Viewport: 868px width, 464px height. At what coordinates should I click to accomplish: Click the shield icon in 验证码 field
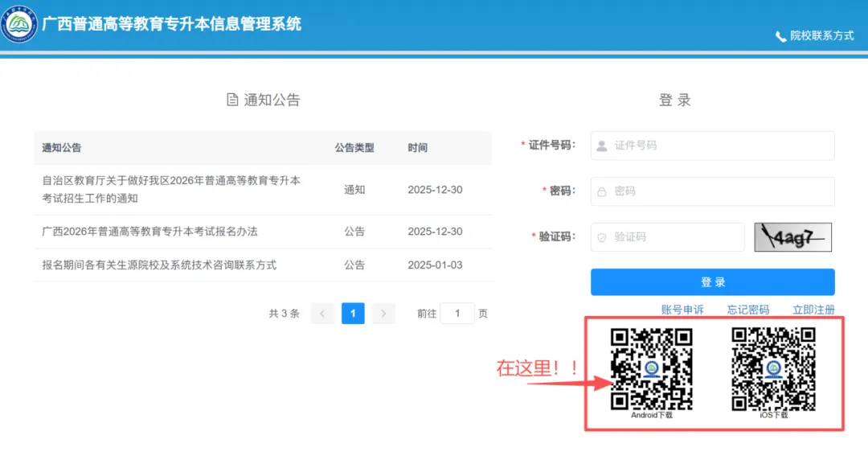click(x=602, y=237)
